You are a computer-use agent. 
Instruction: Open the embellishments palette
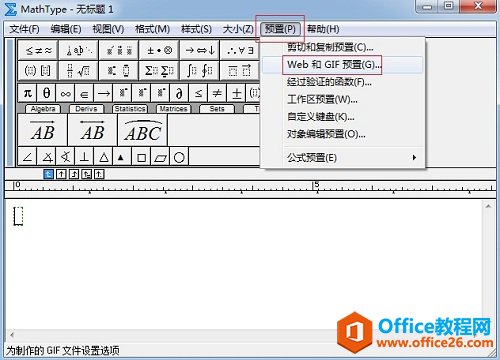119,50
